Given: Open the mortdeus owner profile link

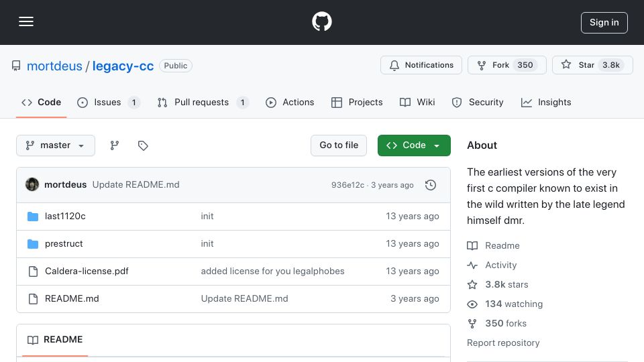Looking at the screenshot, I should [54, 66].
